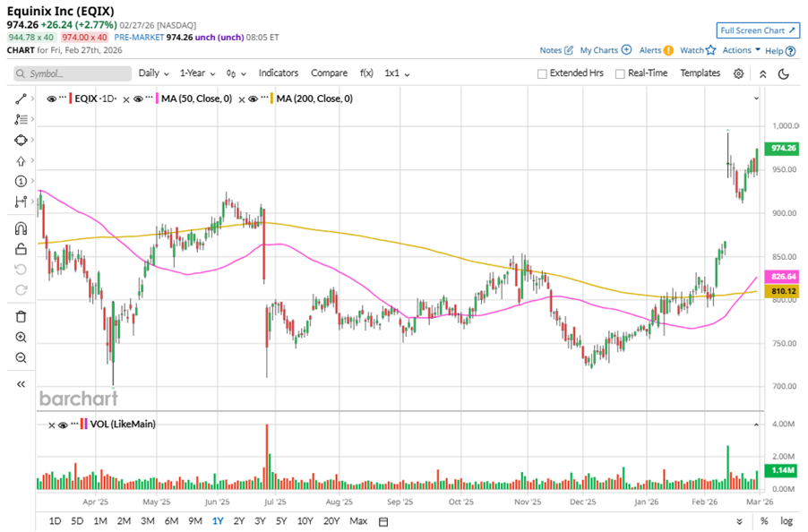The width and height of the screenshot is (808, 532).
Task: Select the 3M time range
Action: coord(148,521)
